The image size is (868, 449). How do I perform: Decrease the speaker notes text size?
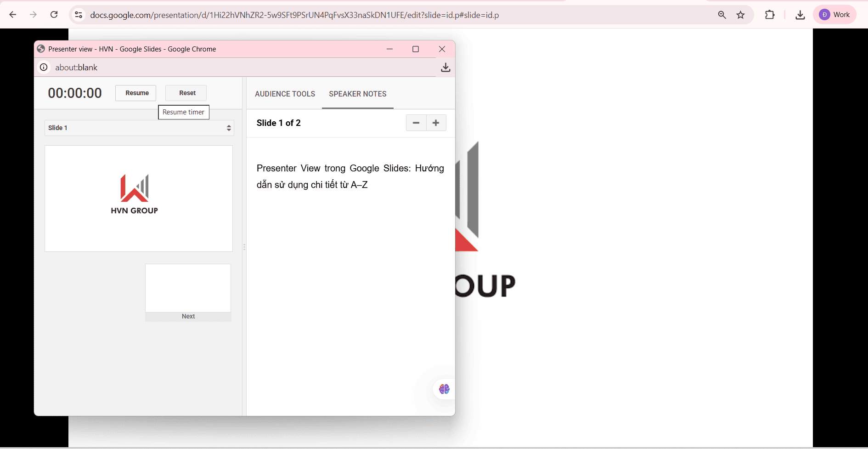[416, 123]
